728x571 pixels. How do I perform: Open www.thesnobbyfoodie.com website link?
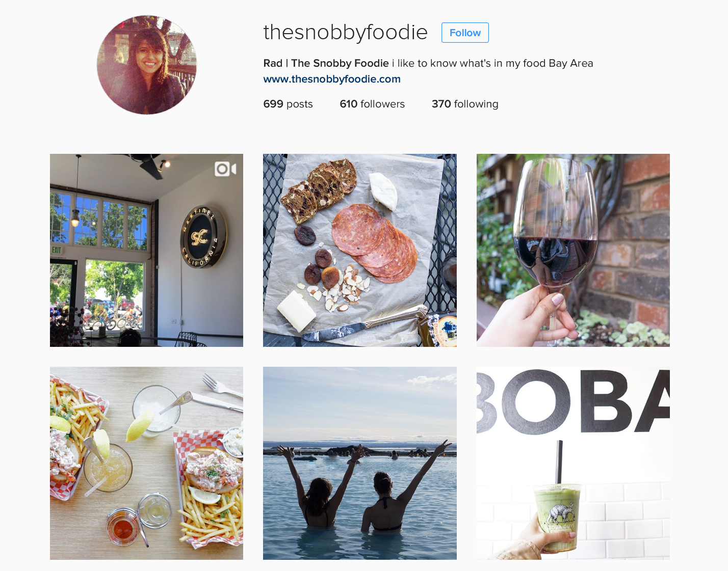[x=332, y=79]
